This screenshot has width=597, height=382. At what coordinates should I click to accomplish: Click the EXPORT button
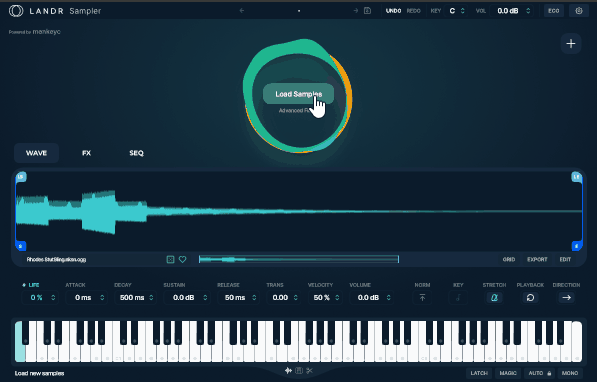(537, 259)
